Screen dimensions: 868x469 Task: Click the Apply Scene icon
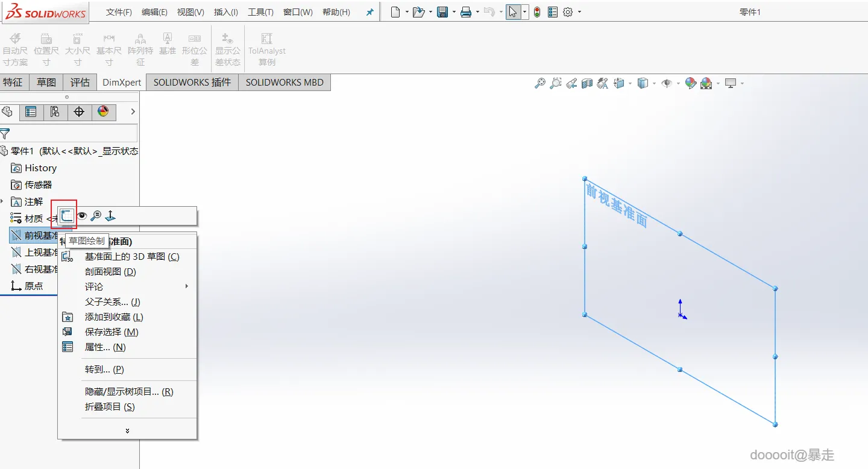[706, 83]
